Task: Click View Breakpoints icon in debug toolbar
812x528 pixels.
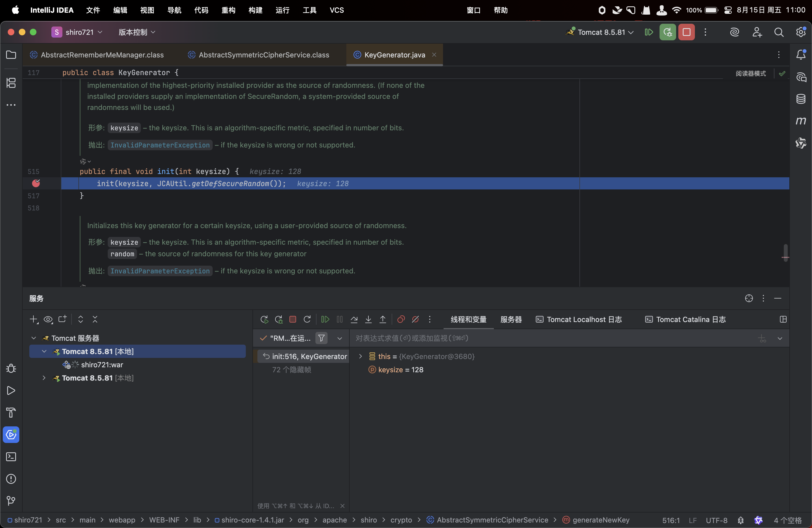Action: [x=401, y=319]
